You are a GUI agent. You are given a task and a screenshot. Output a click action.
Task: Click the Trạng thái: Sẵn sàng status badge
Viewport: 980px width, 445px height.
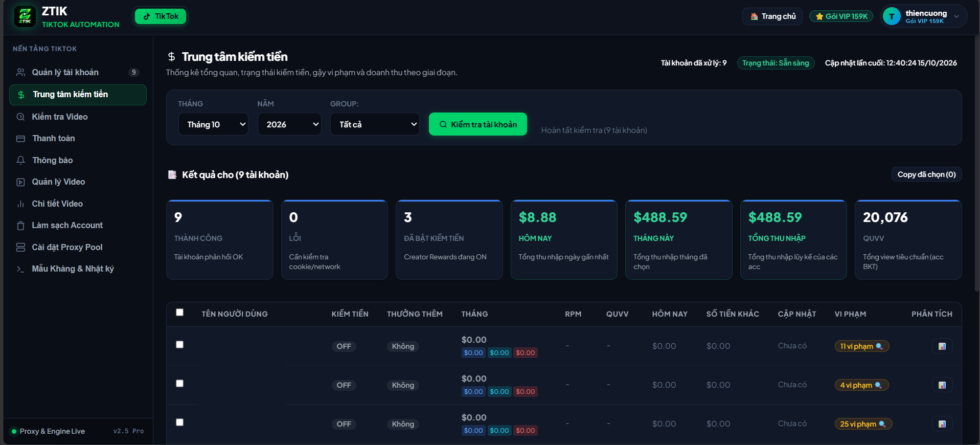pos(776,63)
